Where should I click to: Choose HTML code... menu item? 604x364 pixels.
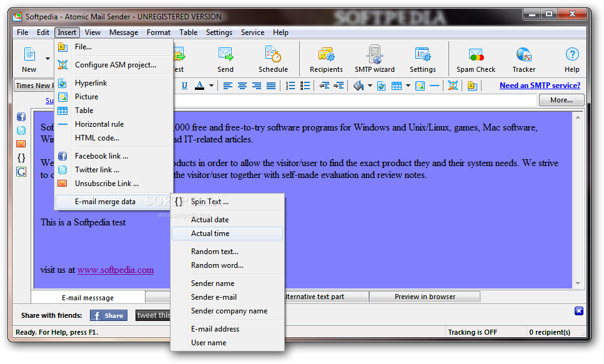pyautogui.click(x=114, y=138)
